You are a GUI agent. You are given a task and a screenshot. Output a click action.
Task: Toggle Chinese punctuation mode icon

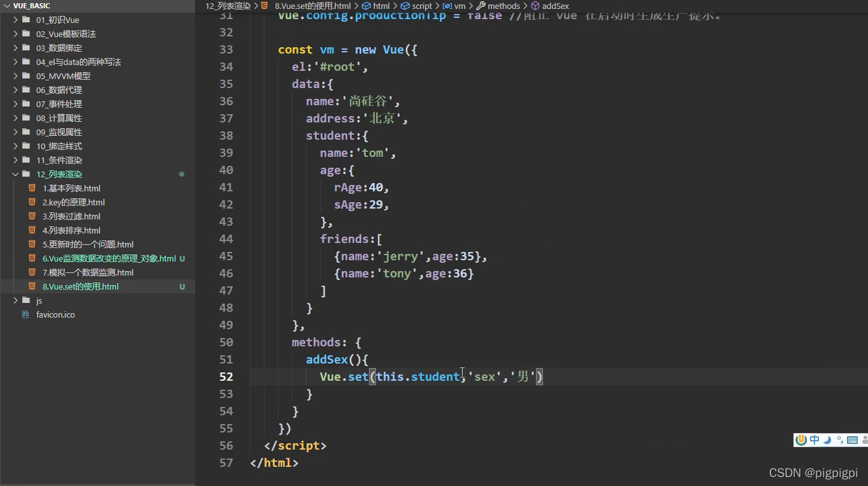click(840, 439)
